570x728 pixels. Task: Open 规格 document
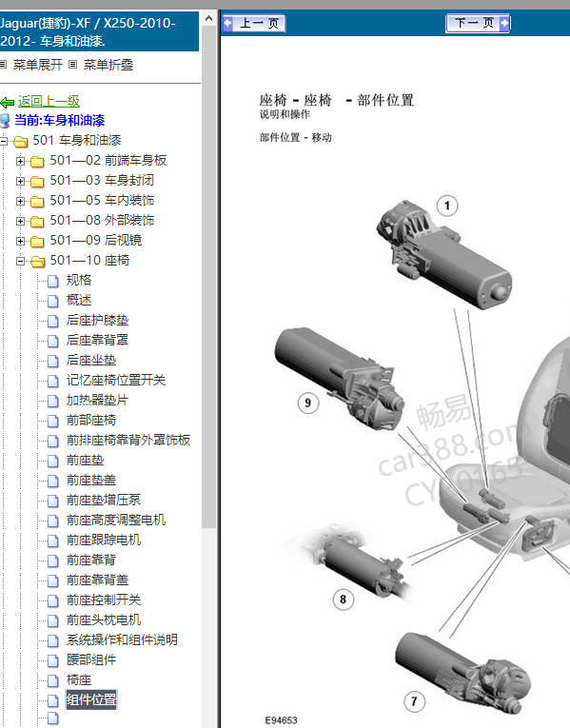click(78, 280)
